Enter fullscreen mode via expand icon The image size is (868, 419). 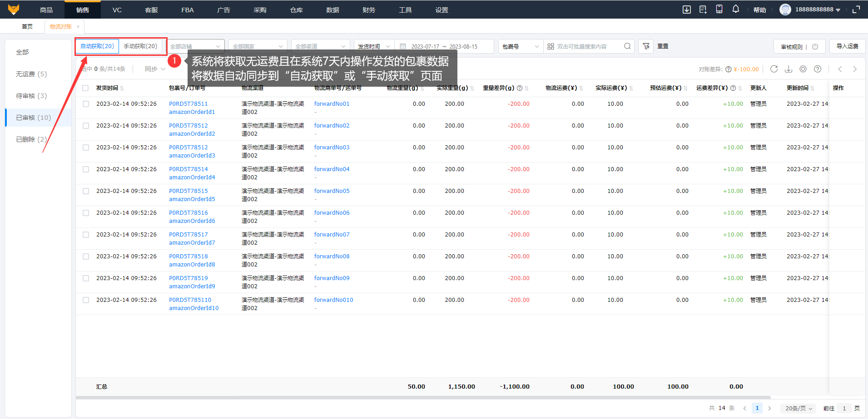pyautogui.click(x=856, y=10)
